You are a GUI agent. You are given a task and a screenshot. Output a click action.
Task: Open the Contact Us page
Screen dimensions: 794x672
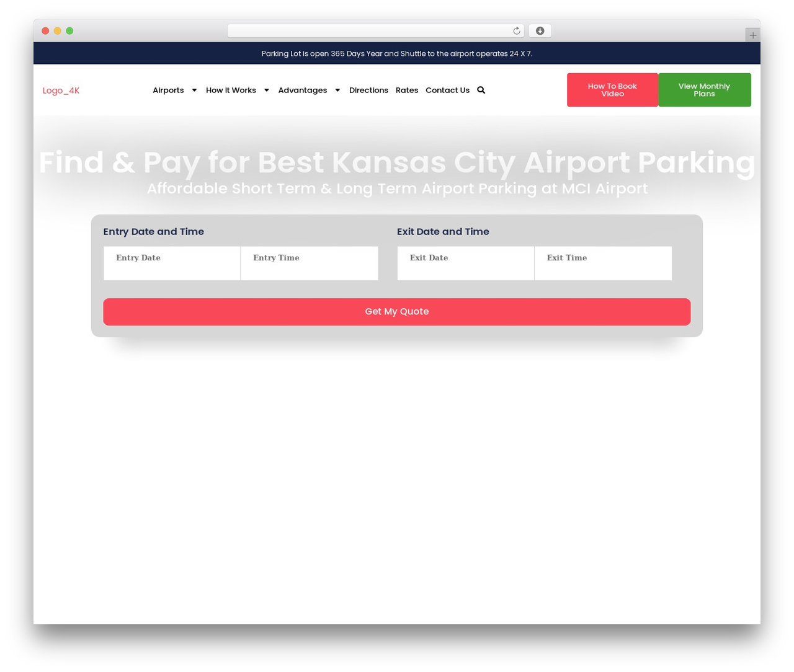tap(447, 91)
